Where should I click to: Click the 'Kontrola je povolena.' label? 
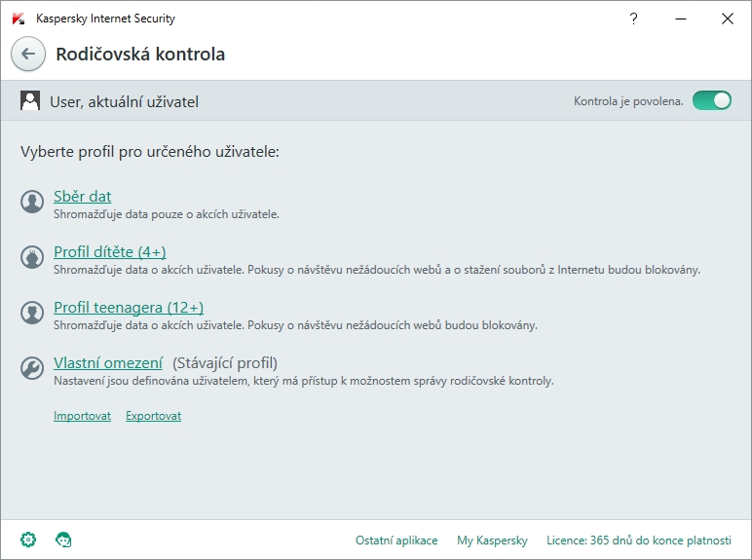point(628,101)
